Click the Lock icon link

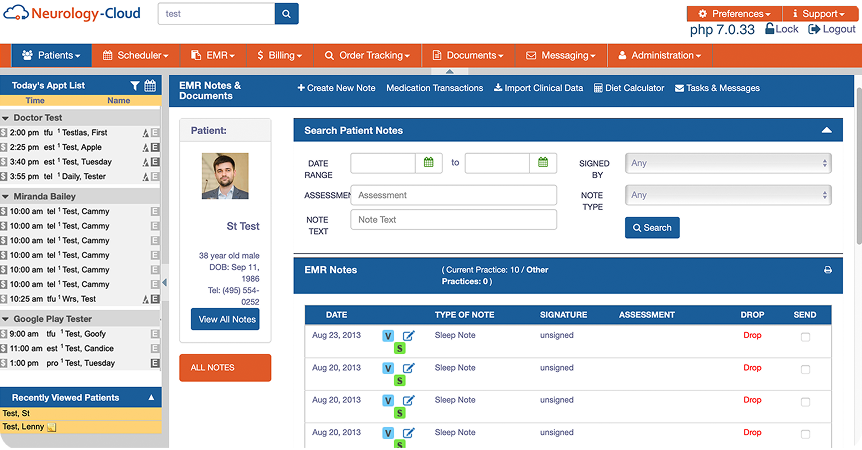click(x=781, y=29)
